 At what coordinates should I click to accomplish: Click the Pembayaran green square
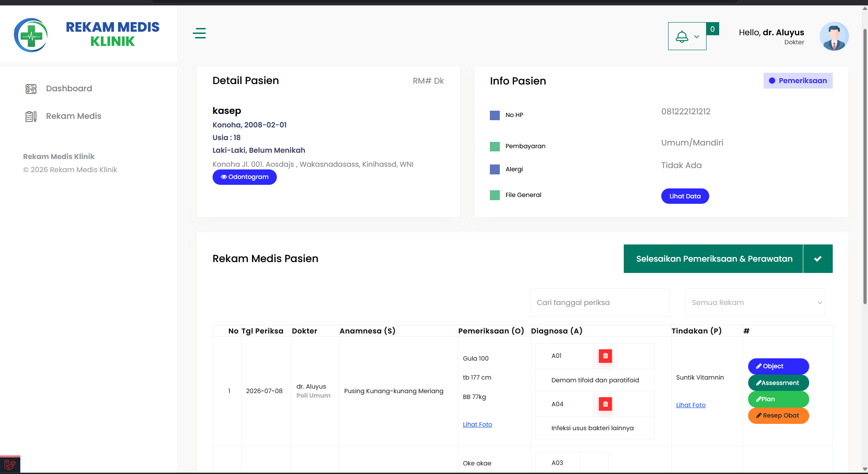495,146
